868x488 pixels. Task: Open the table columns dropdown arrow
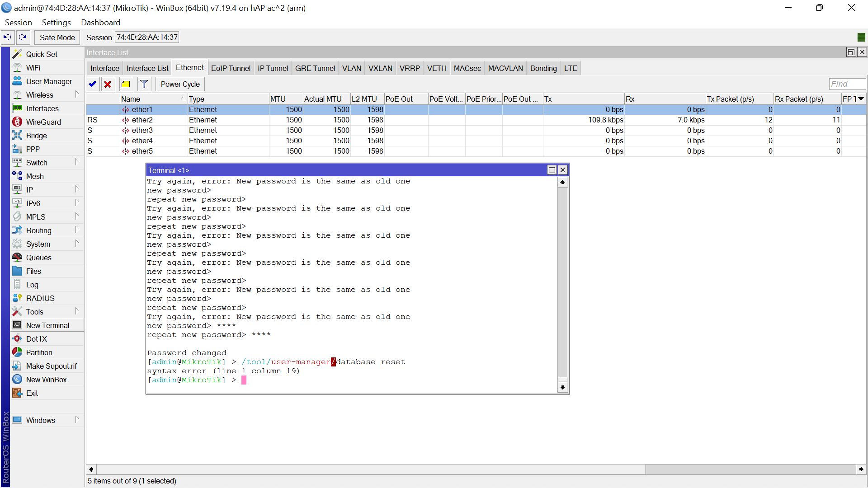[861, 99]
